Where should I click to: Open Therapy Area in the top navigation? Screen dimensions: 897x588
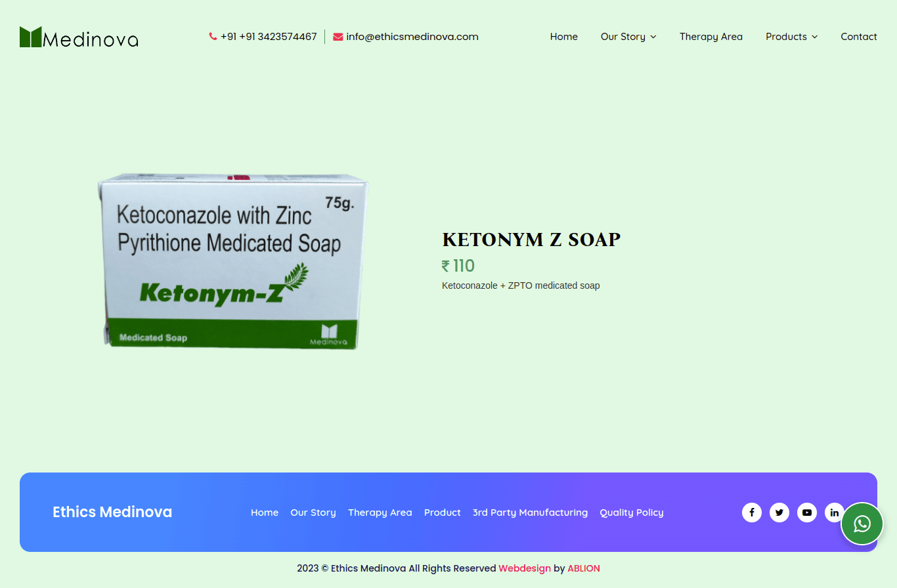click(711, 37)
